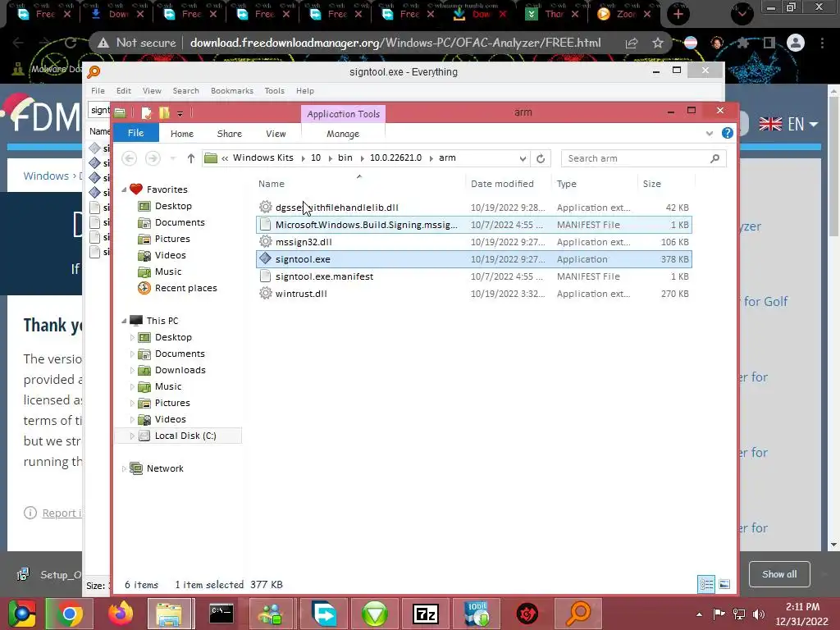Click New folder icon in quick access toolbar
Image resolution: width=840 pixels, height=630 pixels.
[164, 112]
